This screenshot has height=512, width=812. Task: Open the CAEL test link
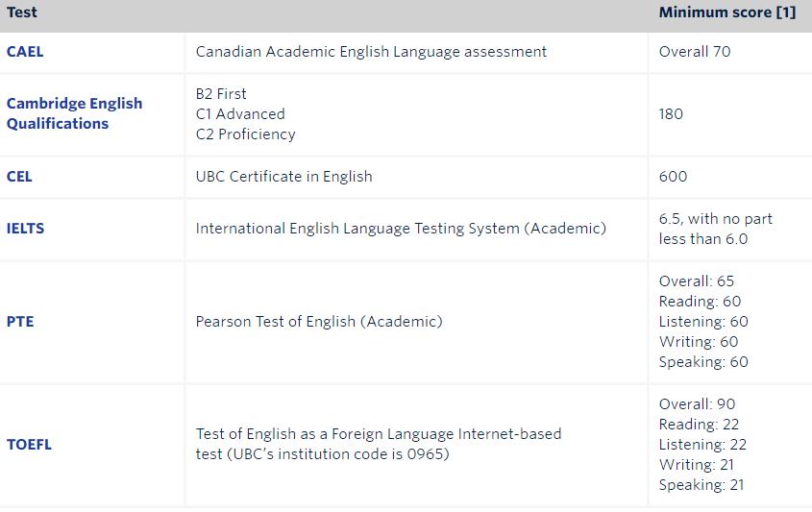[25, 52]
